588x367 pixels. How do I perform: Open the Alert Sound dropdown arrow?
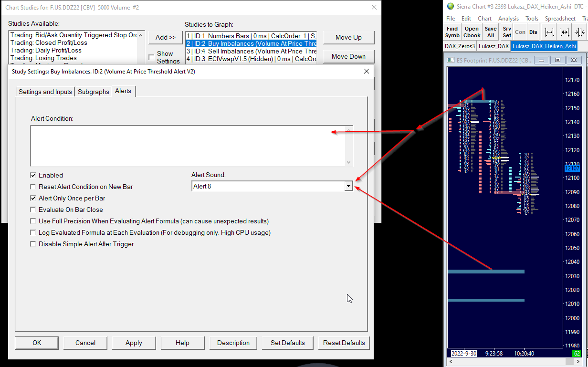[348, 186]
